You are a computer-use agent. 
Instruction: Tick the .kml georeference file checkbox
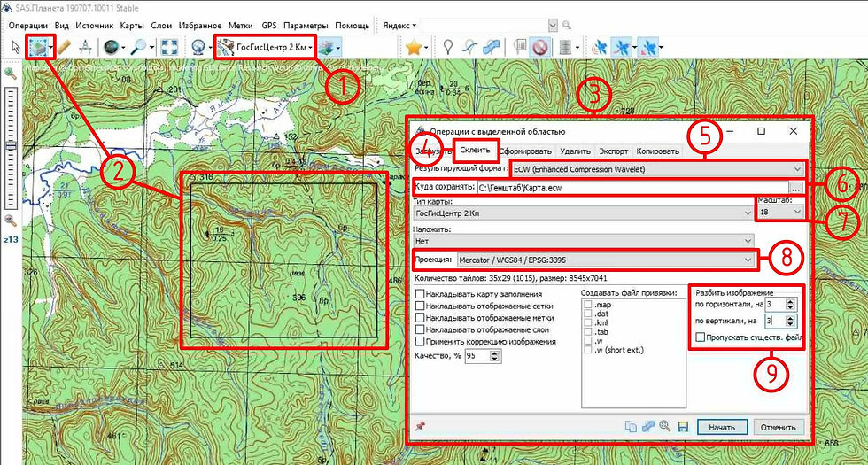coord(588,322)
